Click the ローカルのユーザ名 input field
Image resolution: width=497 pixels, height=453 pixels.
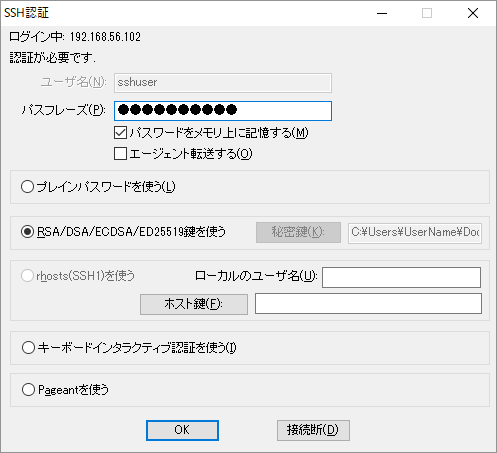(401, 277)
